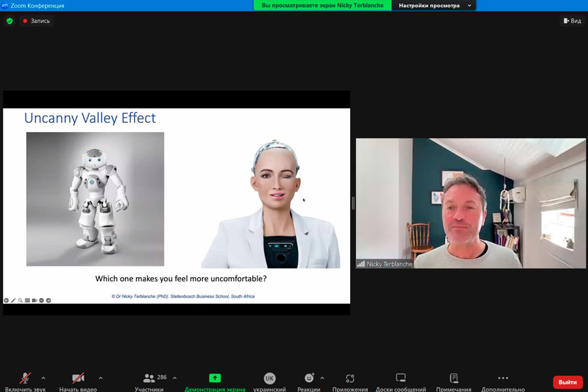Open the UK language interpretation button
Screen dimensions: 588x392
click(x=269, y=378)
